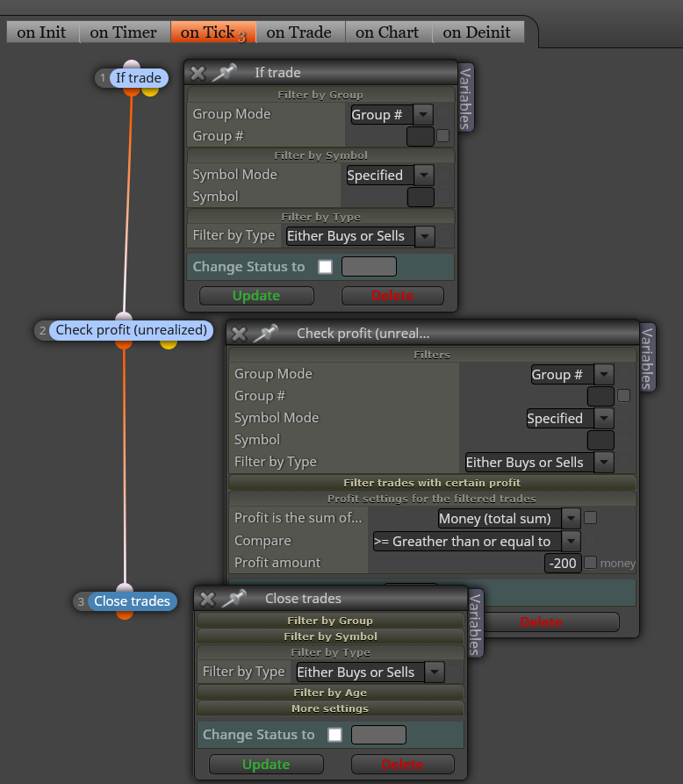
Task: Switch to the on Deinit tab
Action: point(478,32)
